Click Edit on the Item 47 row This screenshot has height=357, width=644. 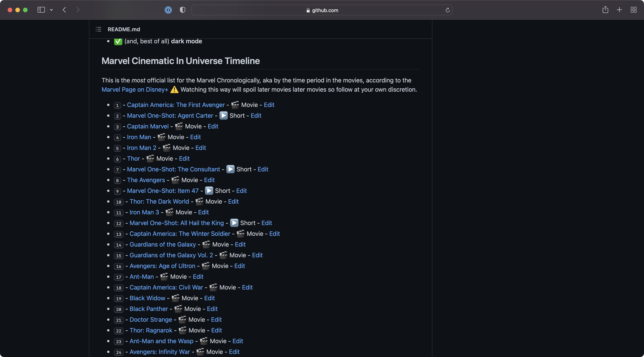[242, 191]
